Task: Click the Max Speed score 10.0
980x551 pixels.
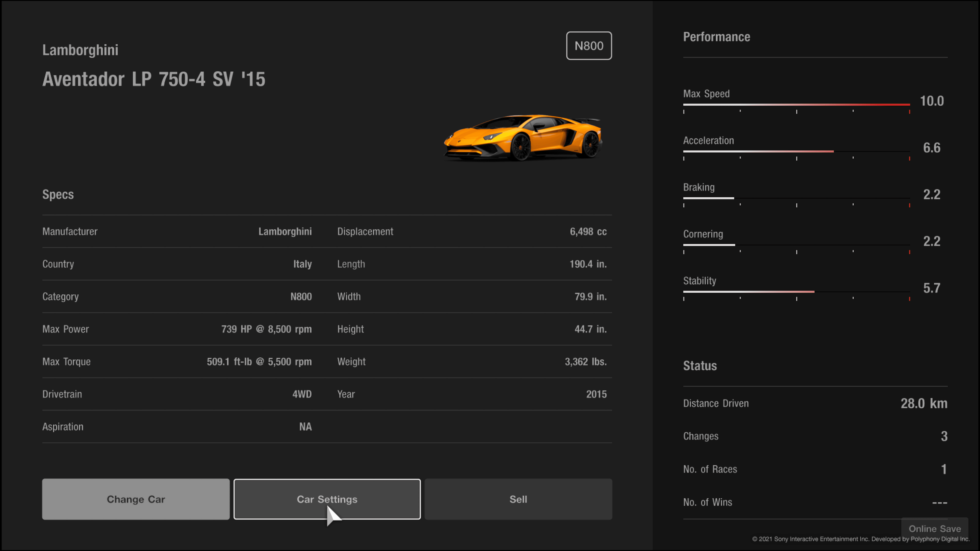Action: 932,101
